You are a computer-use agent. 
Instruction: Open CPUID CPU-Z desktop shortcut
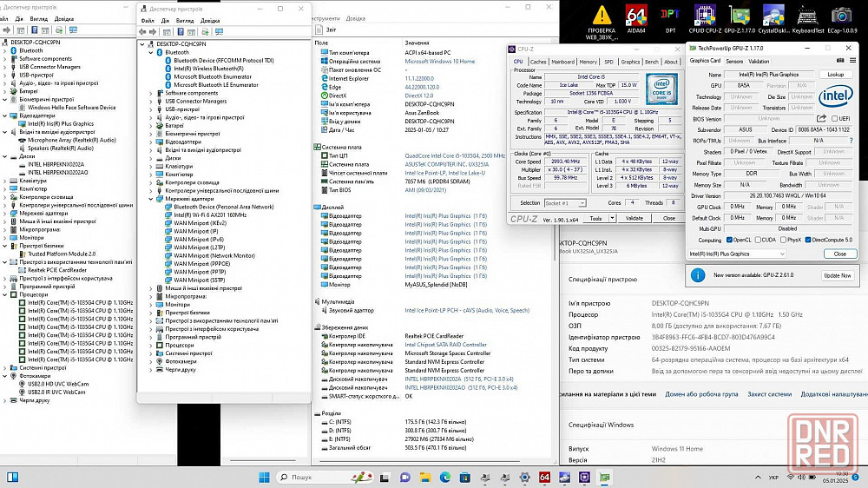click(705, 18)
